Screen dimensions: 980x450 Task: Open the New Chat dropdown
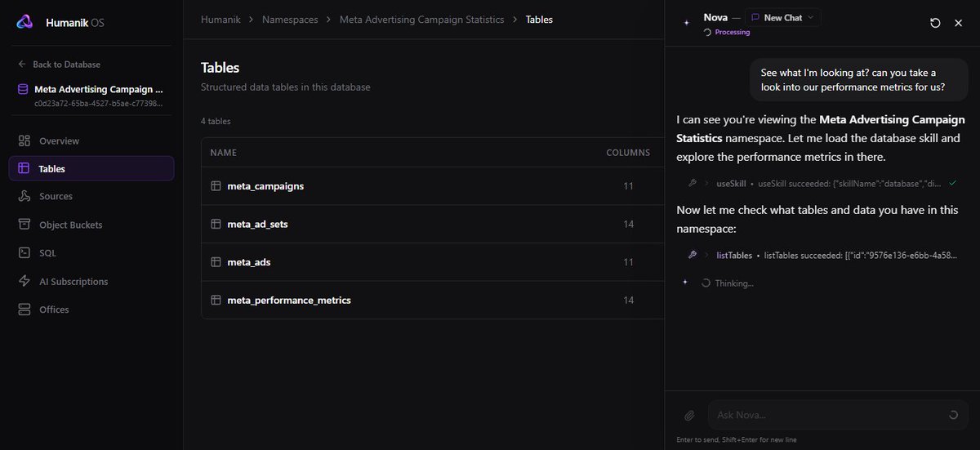tap(782, 17)
